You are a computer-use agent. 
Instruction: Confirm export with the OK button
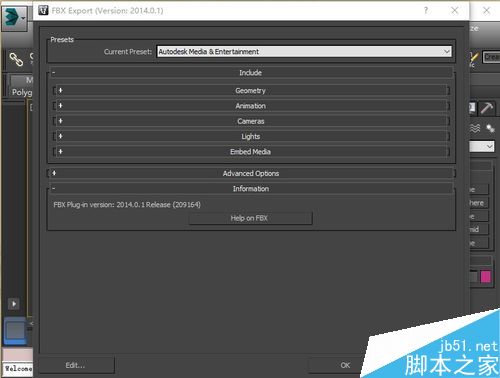[x=345, y=365]
